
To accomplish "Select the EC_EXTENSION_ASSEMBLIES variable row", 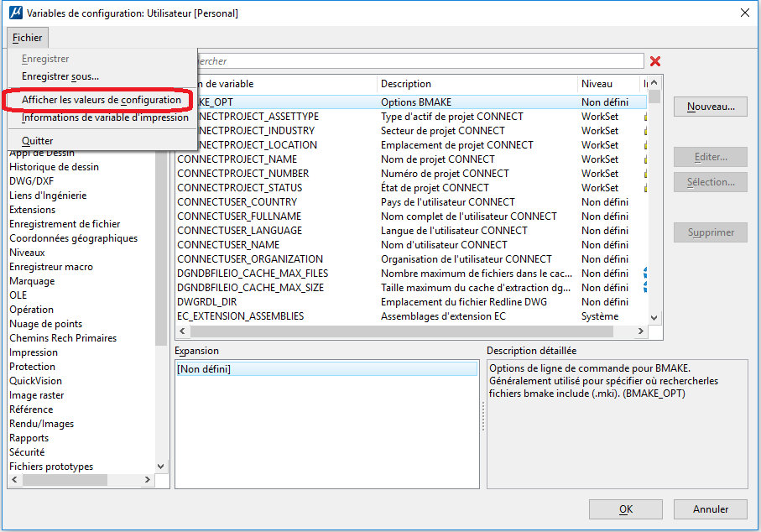I will point(411,316).
